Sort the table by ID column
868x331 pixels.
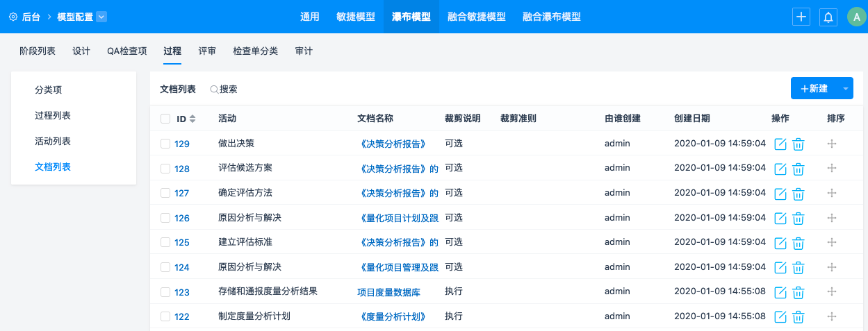193,119
